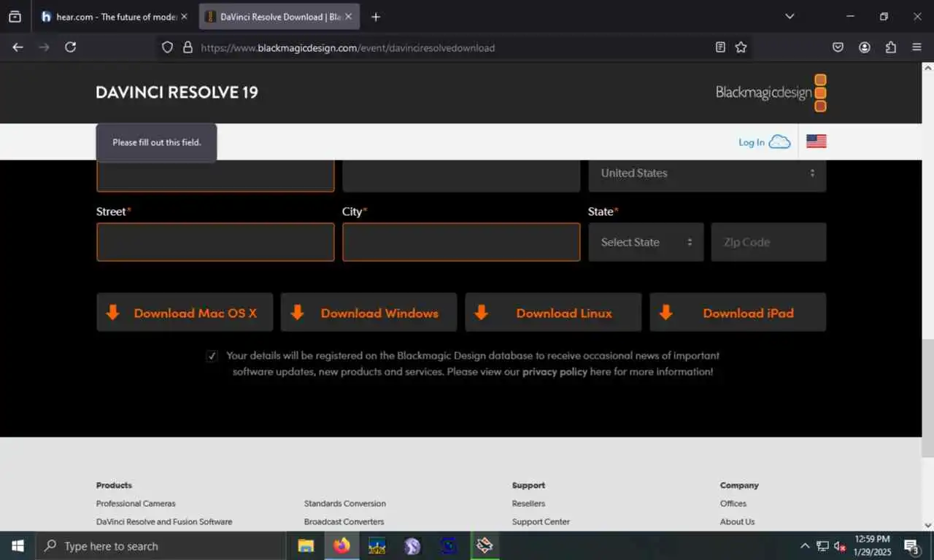The image size is (934, 560).
Task: Open the Offices link
Action: [733, 503]
